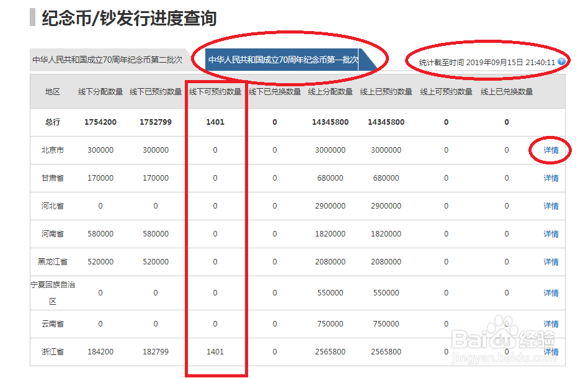Click 河南省 online allocation 1820000
Viewport: 588px width, 378px height.
(331, 234)
